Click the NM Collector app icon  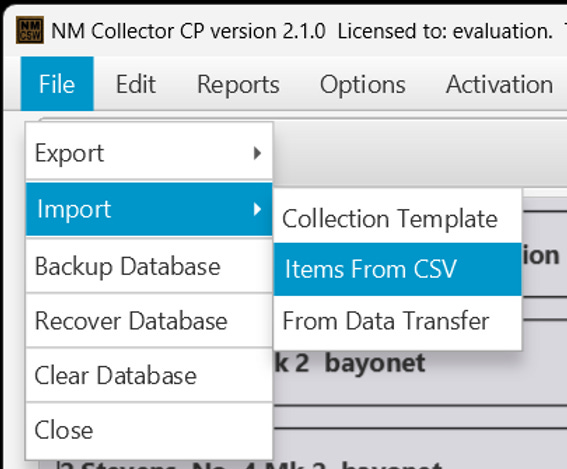pos(30,30)
